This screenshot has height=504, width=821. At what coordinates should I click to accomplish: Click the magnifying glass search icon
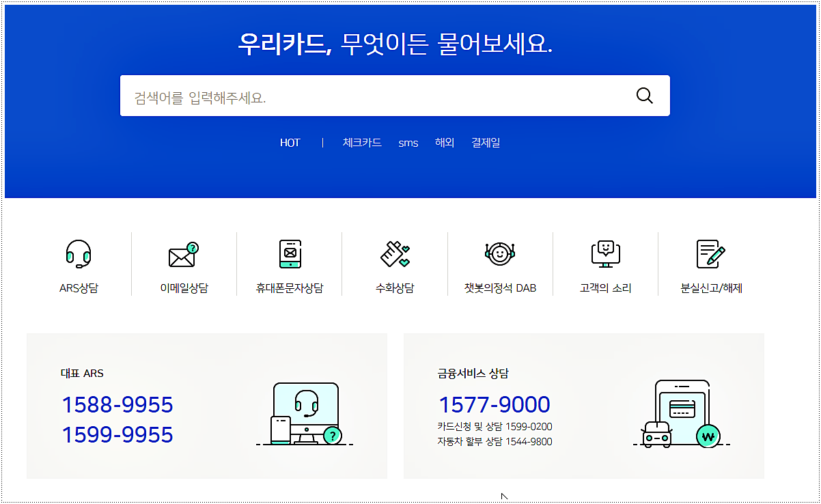[645, 96]
